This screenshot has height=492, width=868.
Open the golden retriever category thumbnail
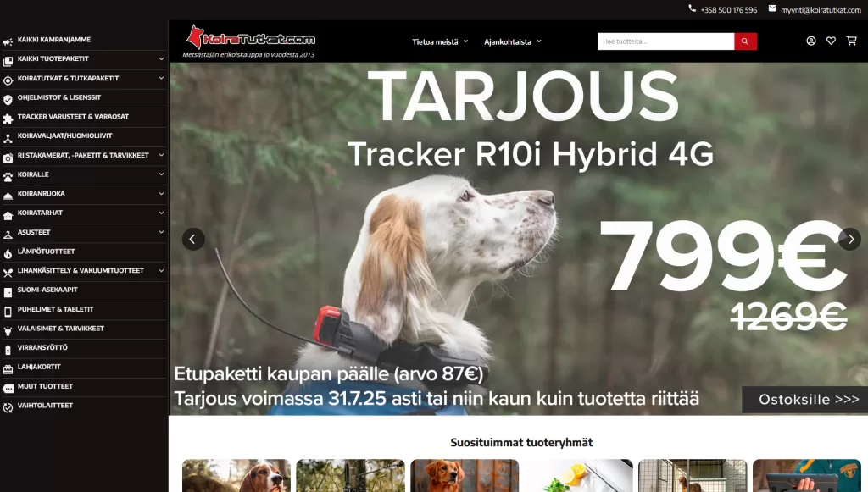[x=465, y=475]
